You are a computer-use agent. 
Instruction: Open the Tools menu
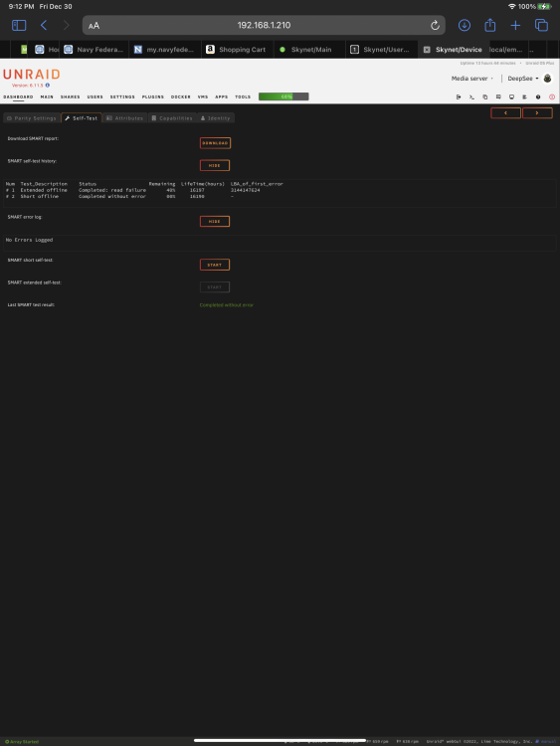243,97
